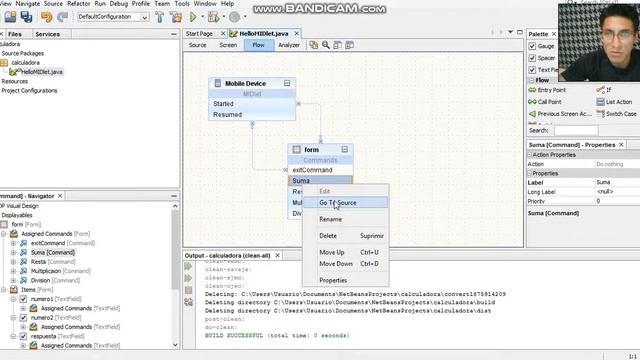Click the stop icon in Output panel
The width and height of the screenshot is (640, 360).
(x=188, y=290)
